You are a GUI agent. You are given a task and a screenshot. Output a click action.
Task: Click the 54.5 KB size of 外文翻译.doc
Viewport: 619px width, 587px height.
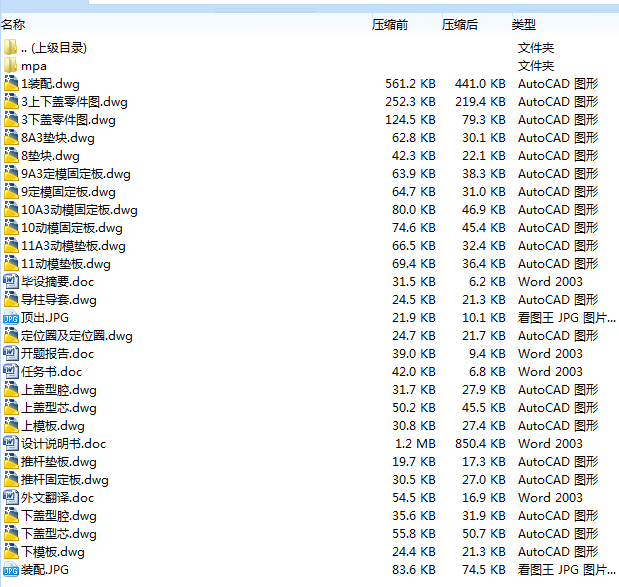[x=414, y=498]
